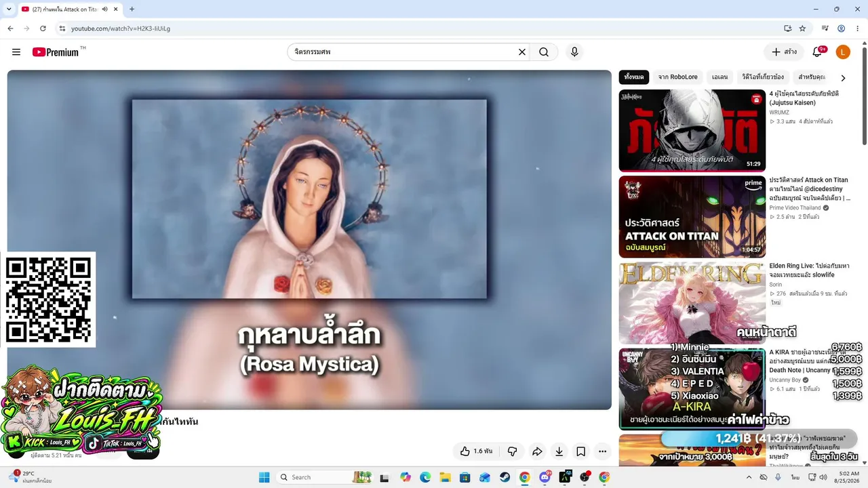
Task: Select the วิดีโอที่เกี่ยวข้อง filter chip
Action: coord(763,77)
